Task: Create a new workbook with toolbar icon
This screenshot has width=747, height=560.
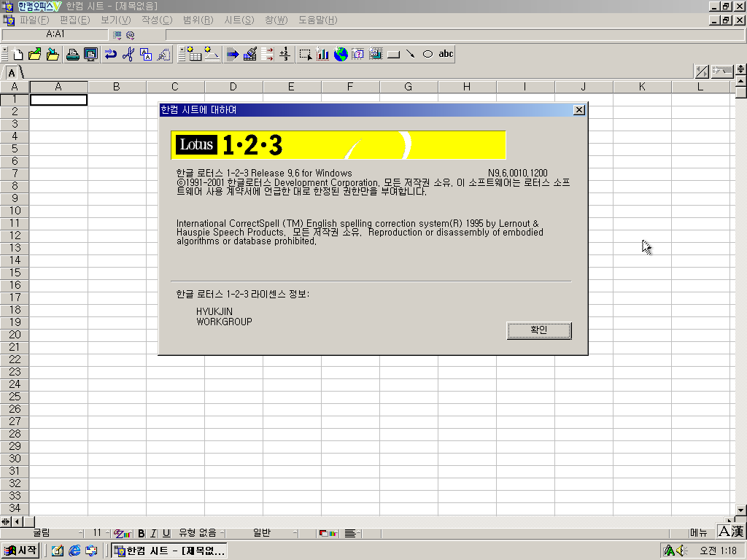Action: (18, 54)
